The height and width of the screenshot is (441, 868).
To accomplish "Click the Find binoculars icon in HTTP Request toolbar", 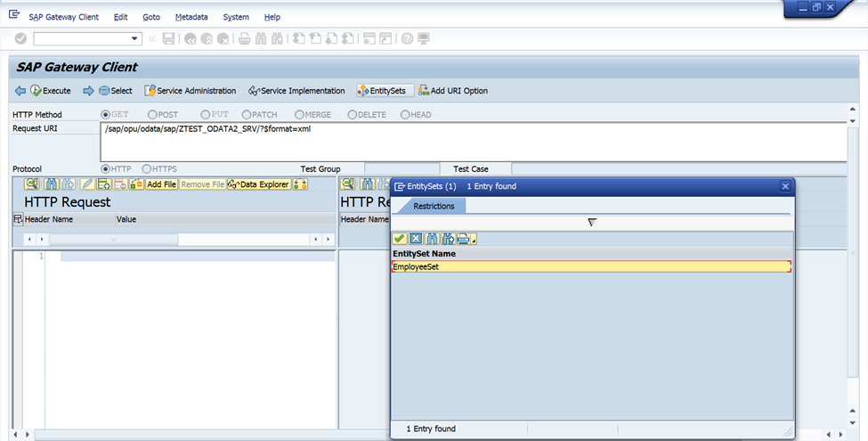I will (x=52, y=184).
